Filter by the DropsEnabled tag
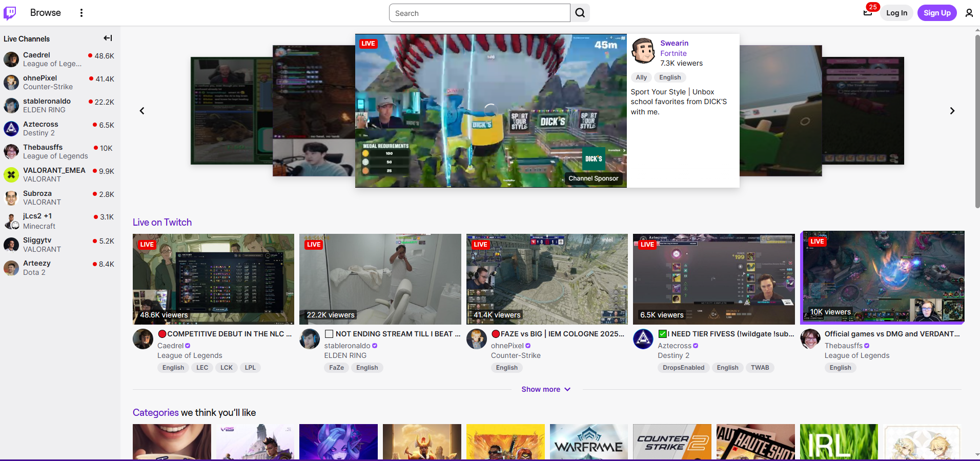This screenshot has width=980, height=461. 683,368
